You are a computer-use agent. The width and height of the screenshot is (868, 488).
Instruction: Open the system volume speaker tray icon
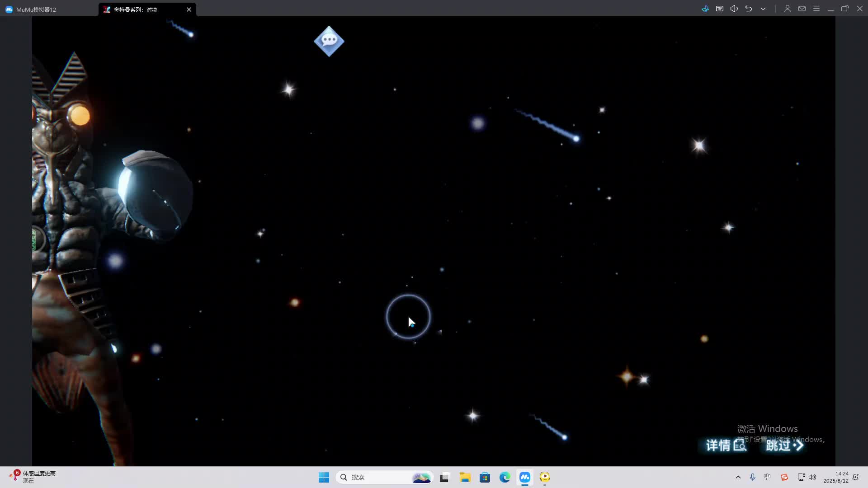[813, 477]
